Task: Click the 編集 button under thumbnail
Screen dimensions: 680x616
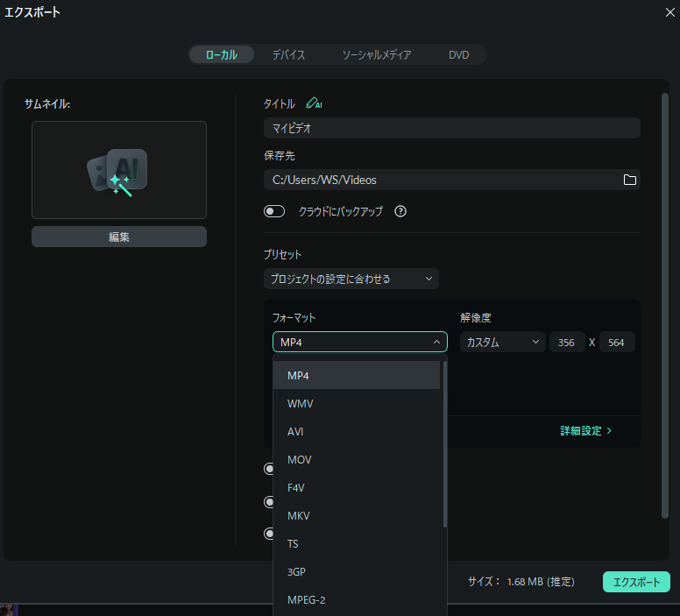Action: pyautogui.click(x=119, y=237)
